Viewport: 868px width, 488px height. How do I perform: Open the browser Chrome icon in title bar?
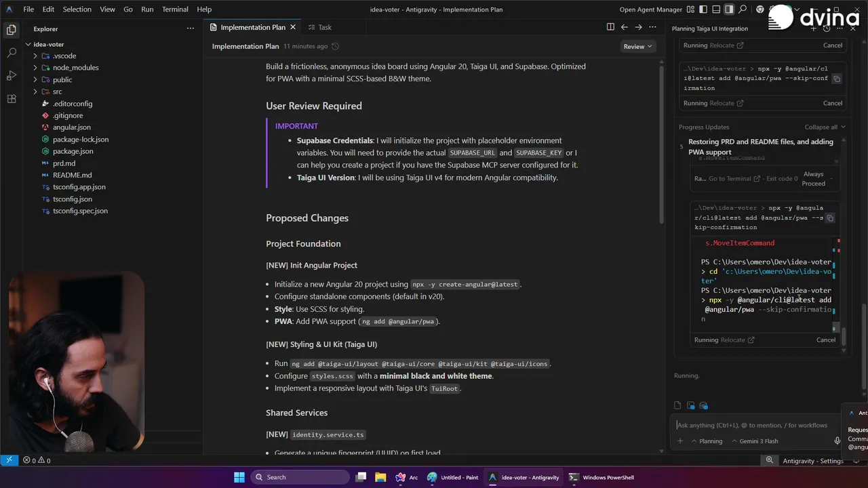(x=759, y=9)
